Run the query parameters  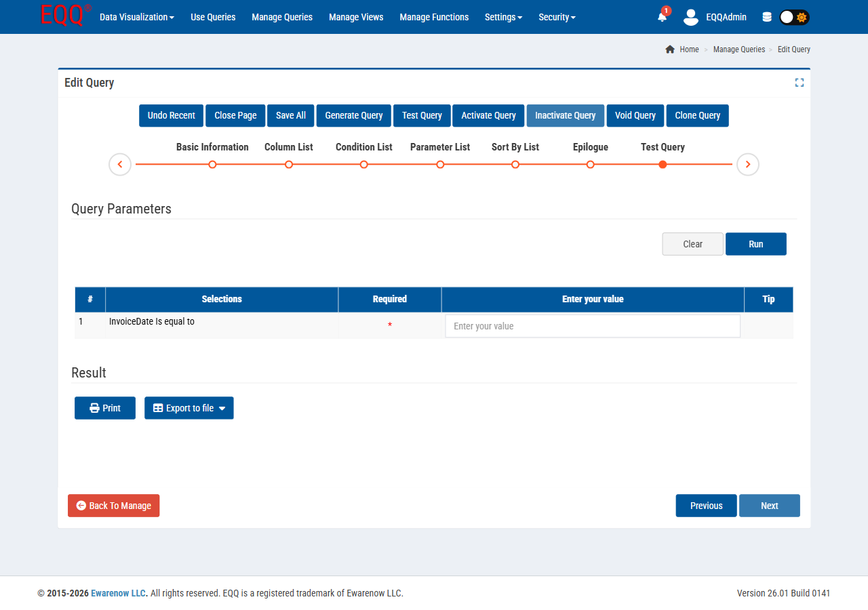coord(755,243)
